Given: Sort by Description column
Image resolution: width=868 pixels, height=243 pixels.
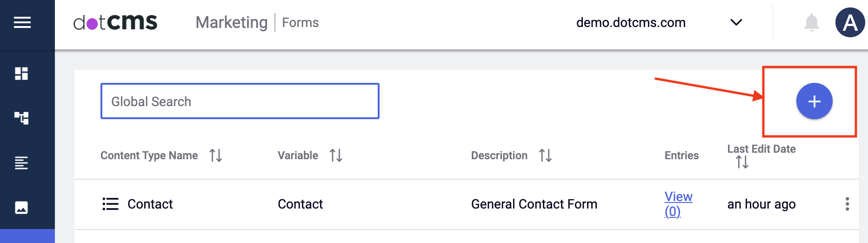Looking at the screenshot, I should click(x=545, y=155).
